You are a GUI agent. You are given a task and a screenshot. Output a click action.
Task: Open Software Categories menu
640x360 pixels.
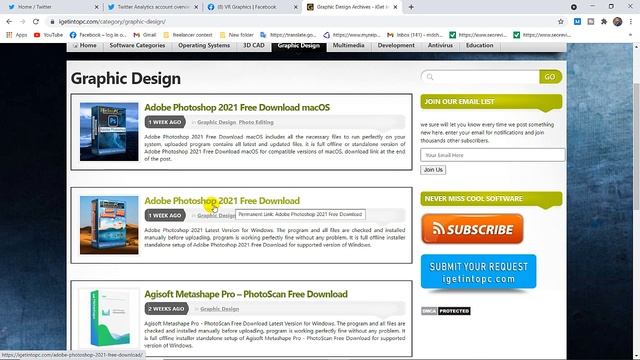pos(137,45)
